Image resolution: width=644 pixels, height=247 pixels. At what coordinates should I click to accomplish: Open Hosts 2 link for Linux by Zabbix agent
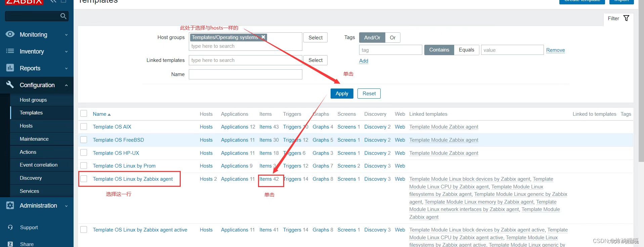[x=208, y=179]
